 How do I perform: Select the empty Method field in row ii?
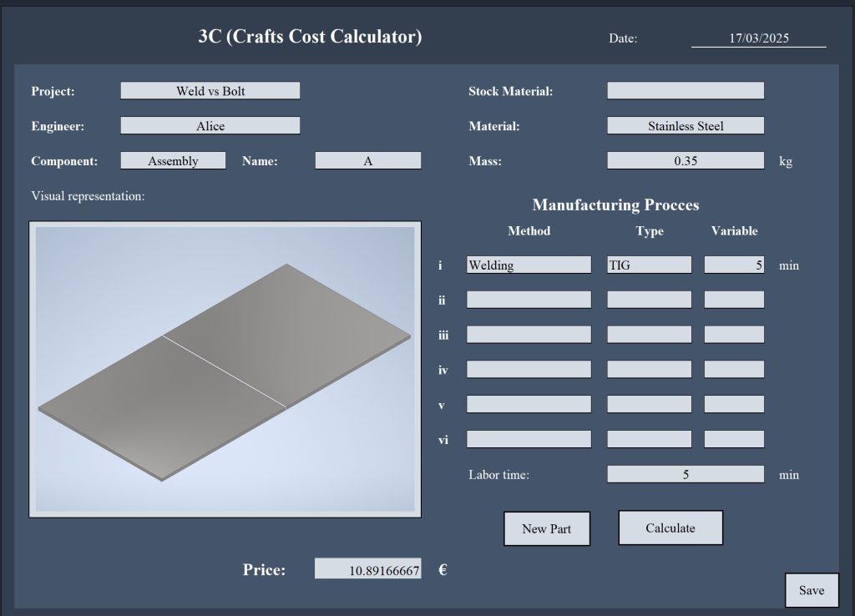coord(529,300)
